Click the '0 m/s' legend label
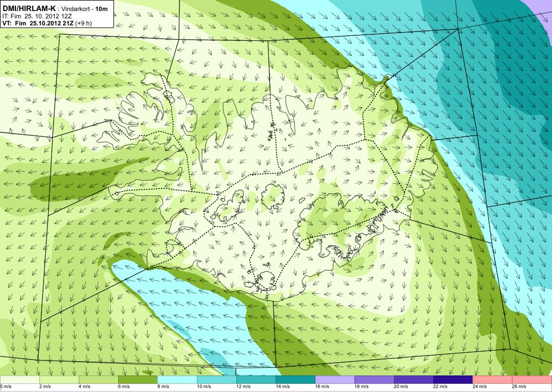This screenshot has width=552, height=392. coord(6,386)
